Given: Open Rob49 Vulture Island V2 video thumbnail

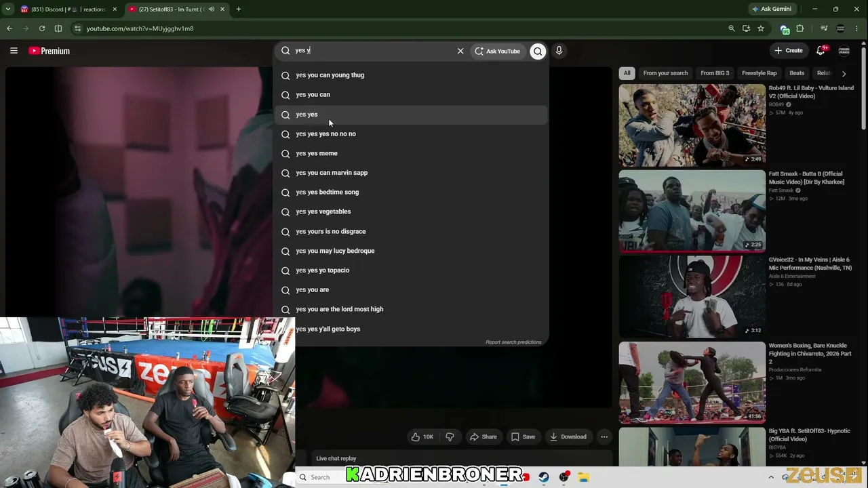Looking at the screenshot, I should pyautogui.click(x=692, y=125).
